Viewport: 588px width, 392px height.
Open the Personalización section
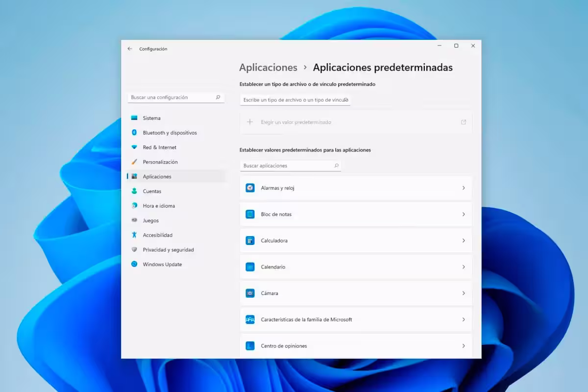(176, 162)
